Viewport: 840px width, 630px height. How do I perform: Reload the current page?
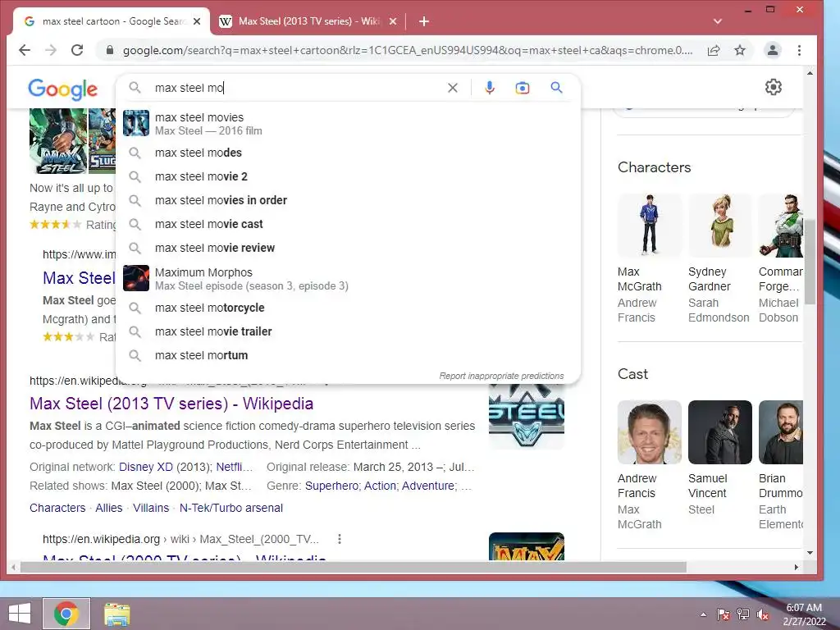point(77,50)
